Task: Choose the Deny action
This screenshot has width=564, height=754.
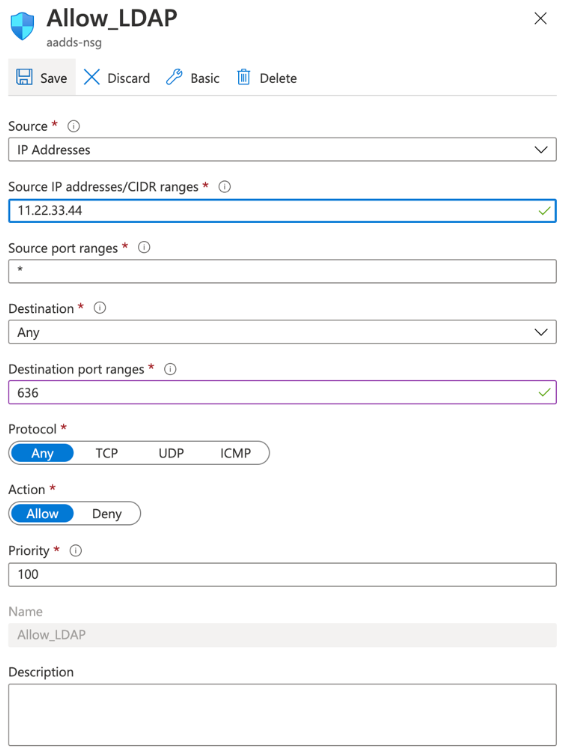Action: (107, 514)
